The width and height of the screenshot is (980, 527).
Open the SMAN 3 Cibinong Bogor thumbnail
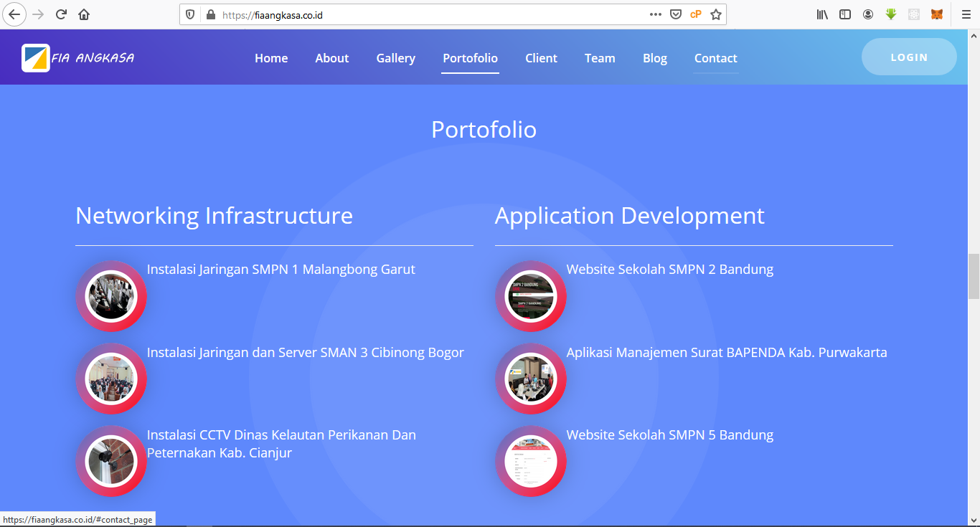tap(111, 379)
